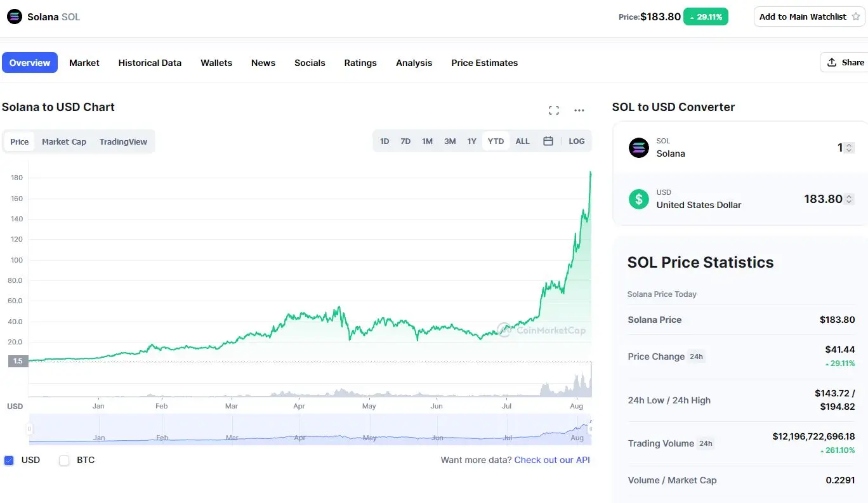Image resolution: width=868 pixels, height=503 pixels.
Task: Select the YTD time range
Action: click(x=496, y=141)
